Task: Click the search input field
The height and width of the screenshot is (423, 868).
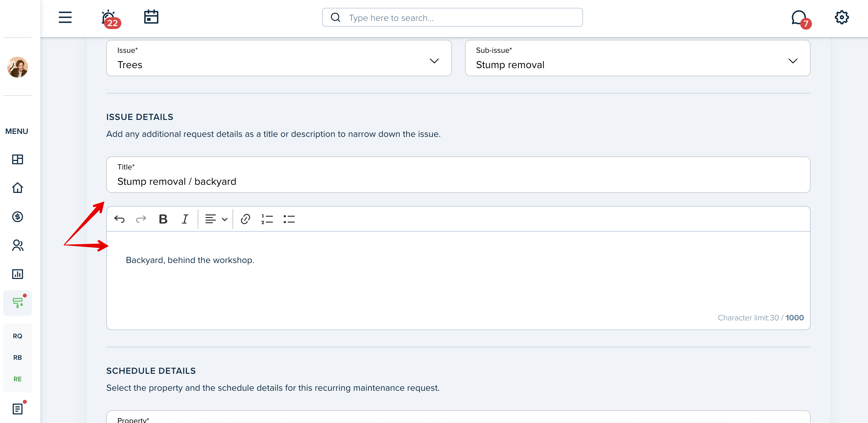Action: pyautogui.click(x=452, y=18)
